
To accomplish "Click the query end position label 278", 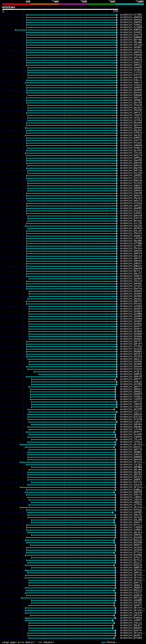I will pyautogui.click(x=115, y=11).
